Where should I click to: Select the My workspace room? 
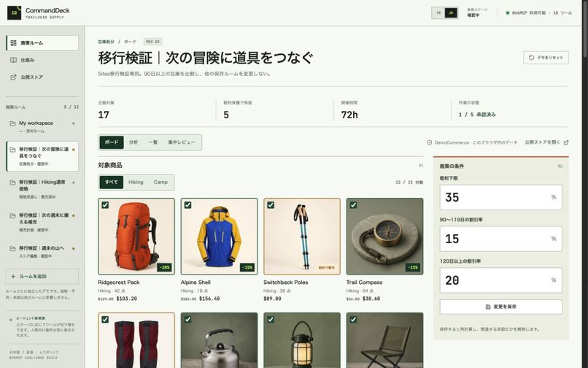click(42, 126)
